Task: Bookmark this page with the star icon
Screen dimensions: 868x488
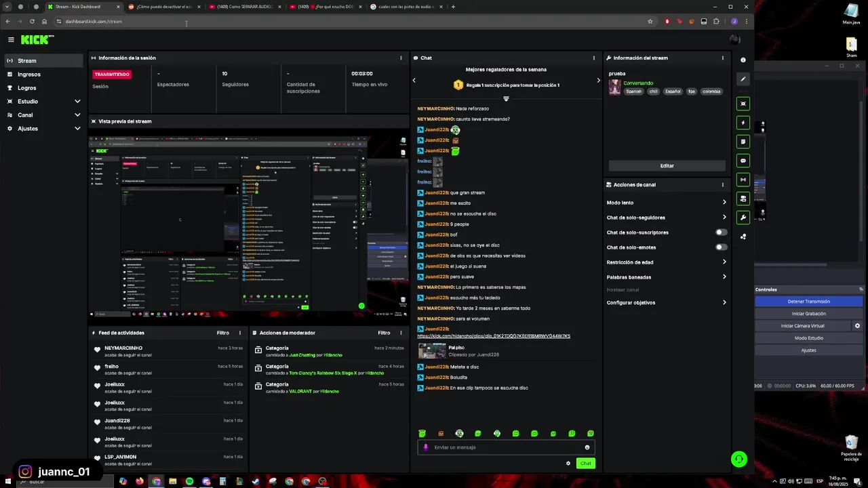Action: [650, 21]
